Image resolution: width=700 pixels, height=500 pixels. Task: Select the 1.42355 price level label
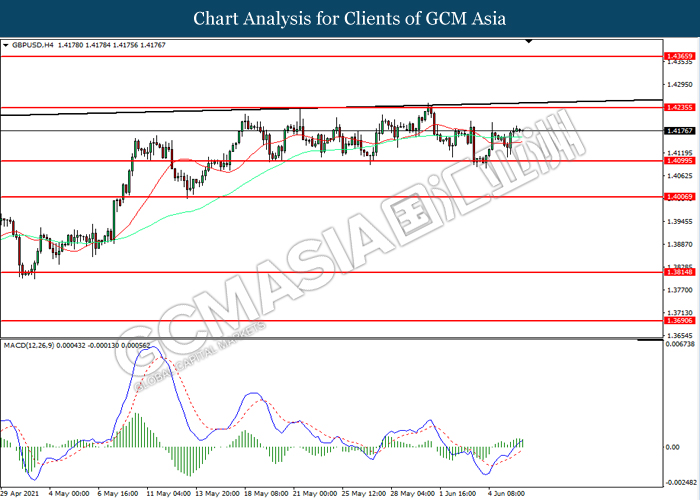click(x=679, y=107)
